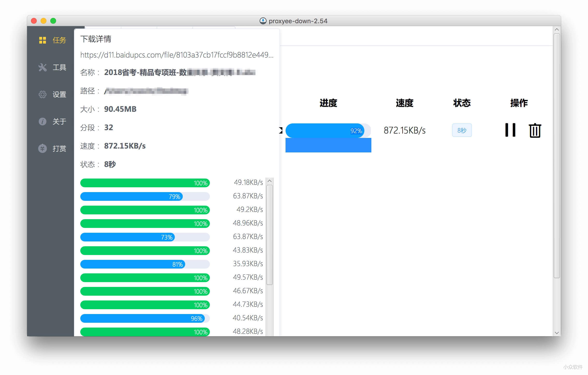Click the 任务 grid icon in sidebar
This screenshot has height=375, width=588.
pyautogui.click(x=43, y=40)
